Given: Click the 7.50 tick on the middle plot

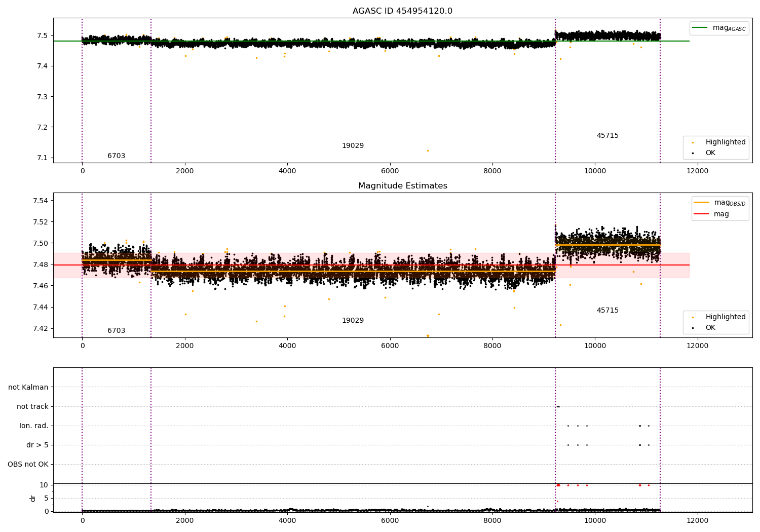Looking at the screenshot, I should click(x=40, y=243).
